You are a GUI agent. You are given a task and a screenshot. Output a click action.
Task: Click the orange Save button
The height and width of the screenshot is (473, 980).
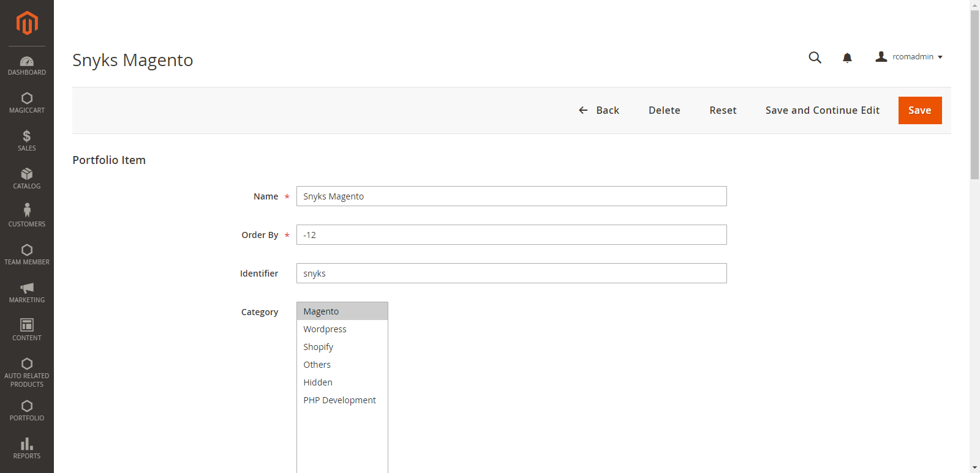pyautogui.click(x=920, y=110)
